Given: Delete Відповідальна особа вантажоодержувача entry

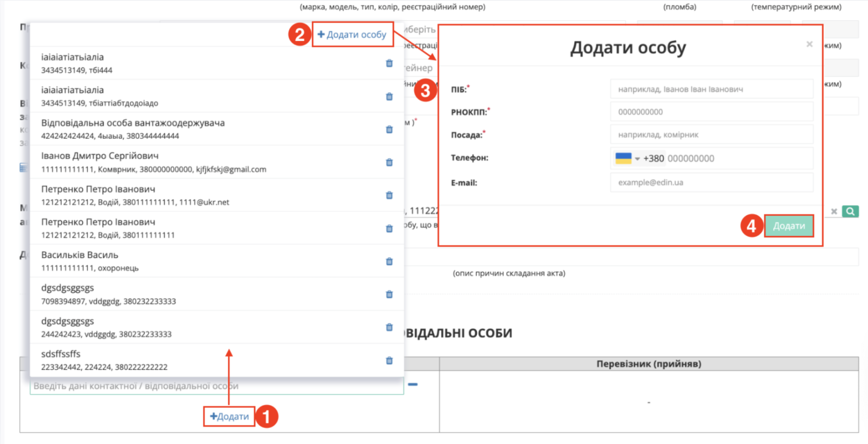Looking at the screenshot, I should pos(389,130).
